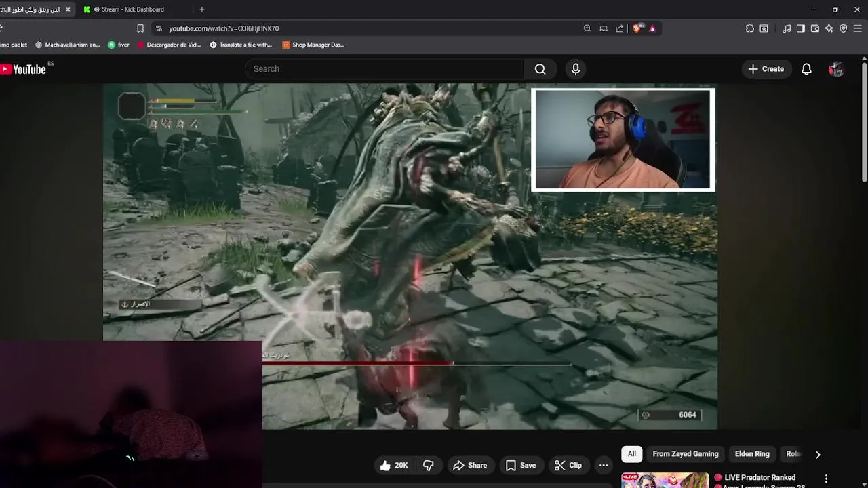This screenshot has width=868, height=488.
Task: Click the share page icon in the address bar
Action: click(x=620, y=28)
